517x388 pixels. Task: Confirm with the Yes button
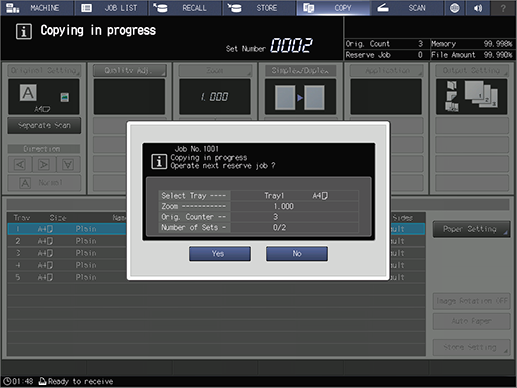point(220,254)
